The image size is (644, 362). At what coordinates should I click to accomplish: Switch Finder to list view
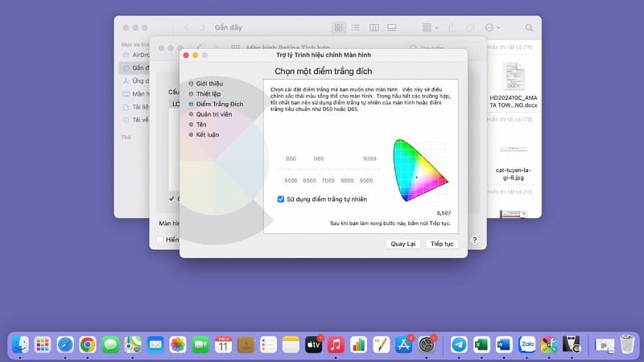357,27
